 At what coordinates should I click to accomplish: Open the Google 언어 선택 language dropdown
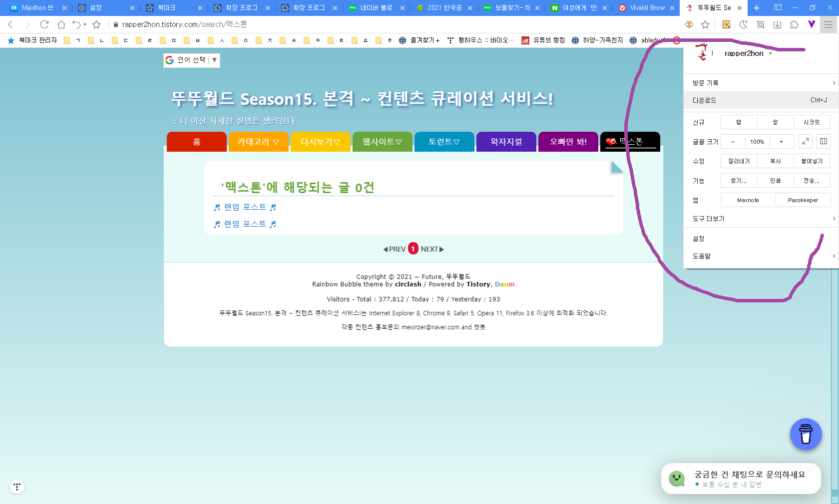tap(192, 60)
